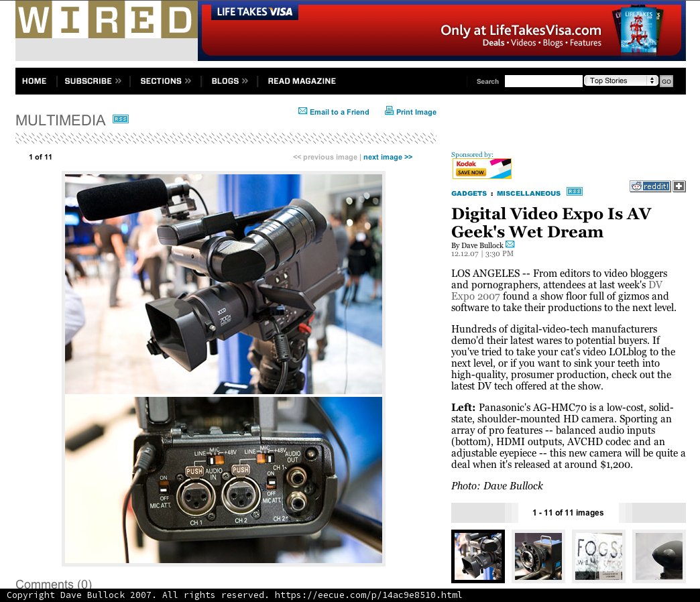Image resolution: width=700 pixels, height=602 pixels.
Task: Open the GADGETS category link
Action: point(469,193)
